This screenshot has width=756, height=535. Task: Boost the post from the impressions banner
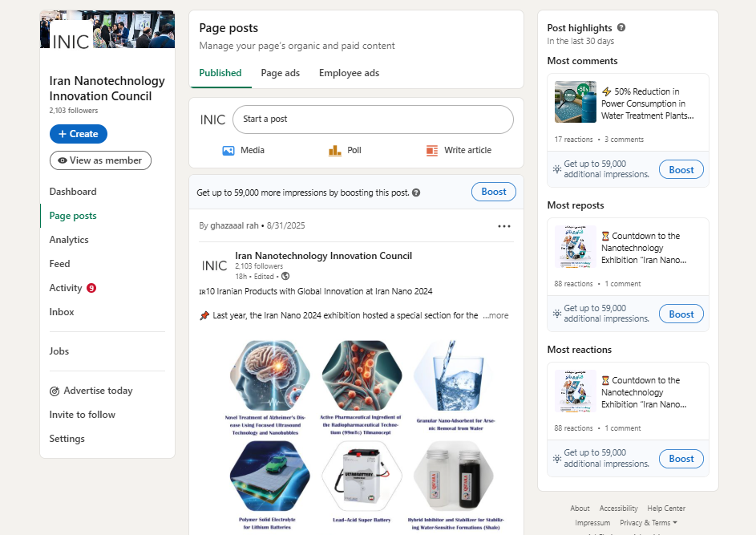[493, 192]
